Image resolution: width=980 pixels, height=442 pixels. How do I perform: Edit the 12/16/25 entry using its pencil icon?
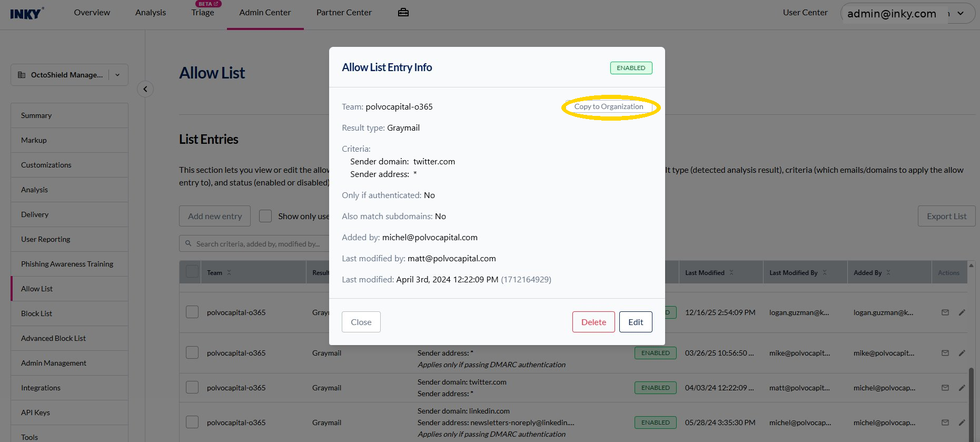coord(962,312)
